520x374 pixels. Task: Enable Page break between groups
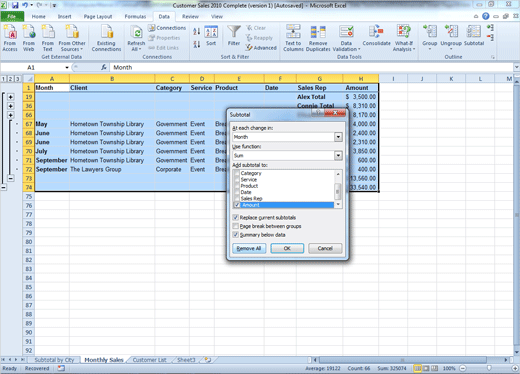[x=236, y=226]
